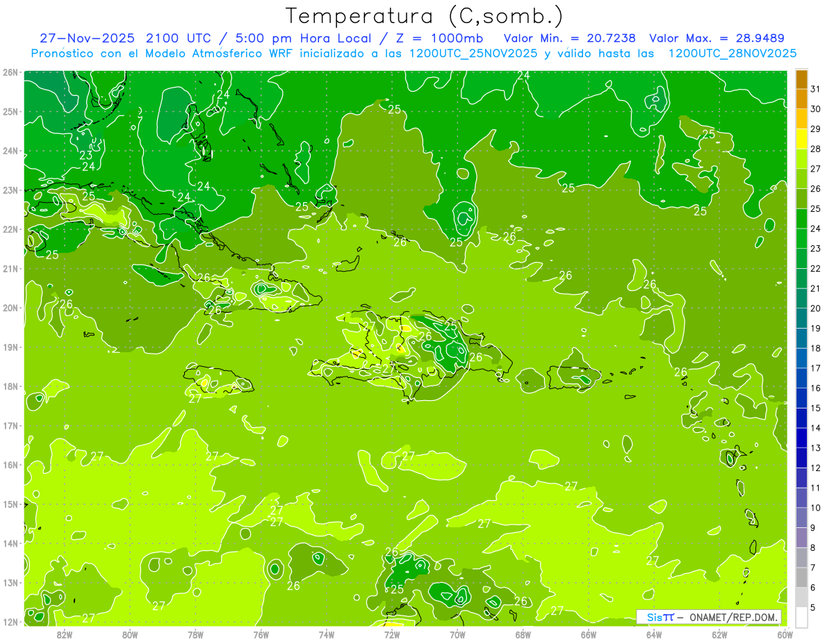Click the '70W' longitude axis label
This screenshot has height=644, width=834.
tap(457, 634)
